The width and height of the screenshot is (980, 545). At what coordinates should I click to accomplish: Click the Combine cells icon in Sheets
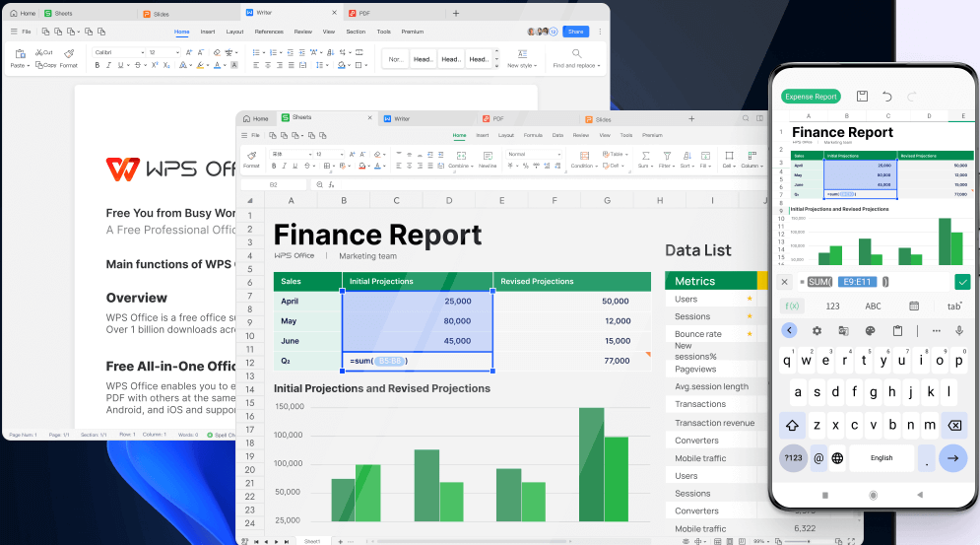click(x=461, y=155)
